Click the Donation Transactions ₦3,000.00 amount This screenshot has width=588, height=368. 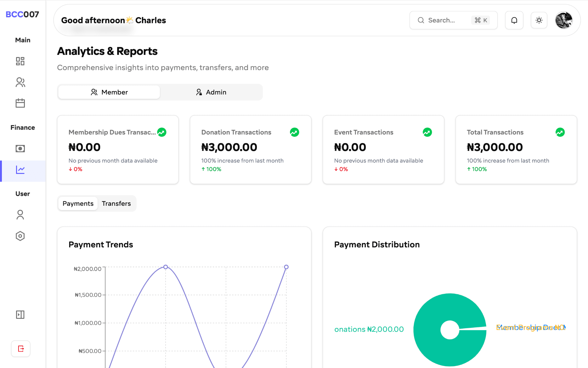(x=229, y=147)
